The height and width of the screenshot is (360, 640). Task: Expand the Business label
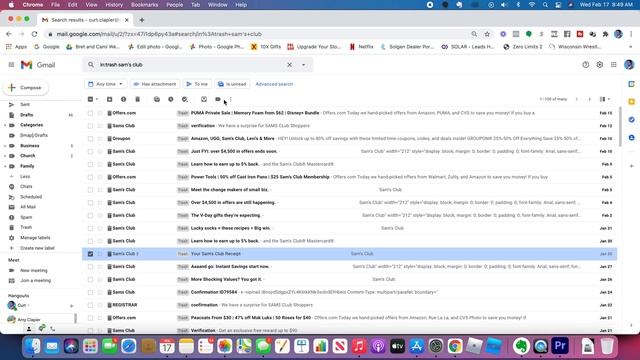pyautogui.click(x=5, y=146)
